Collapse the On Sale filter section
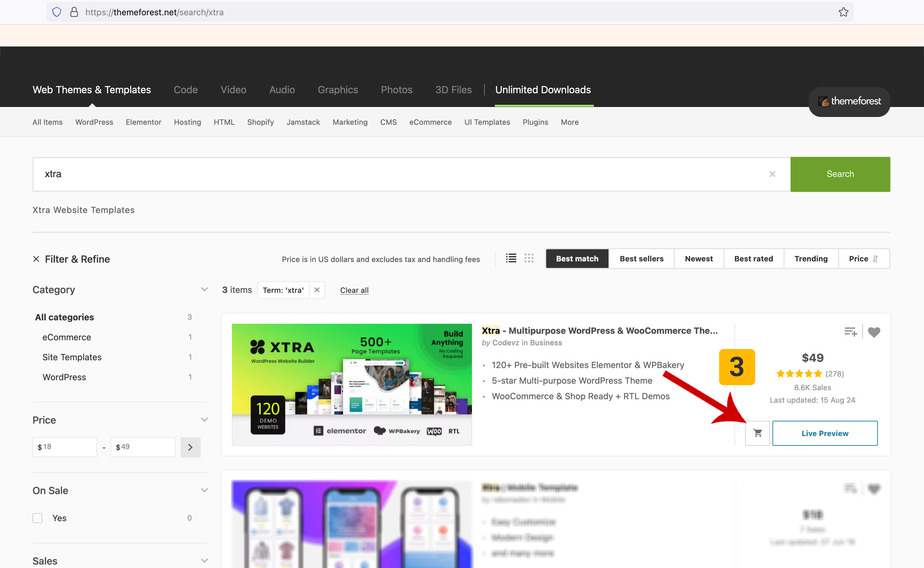The height and width of the screenshot is (568, 924). [x=204, y=491]
